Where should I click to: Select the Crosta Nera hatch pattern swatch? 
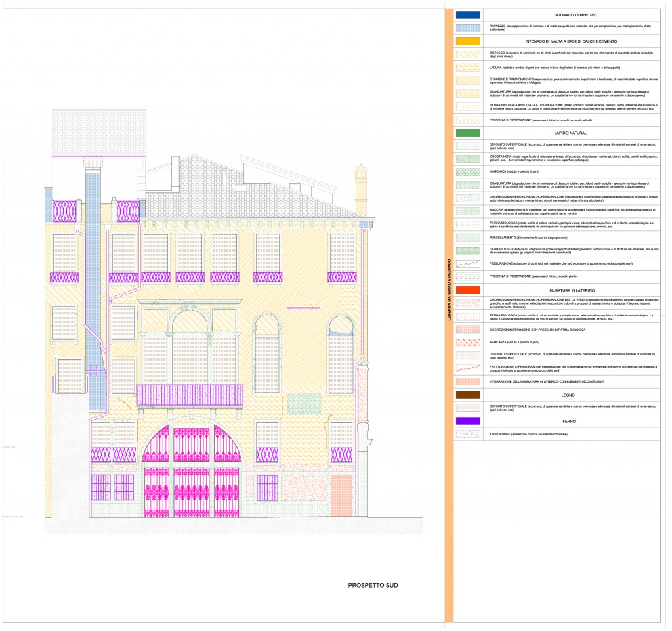point(468,158)
